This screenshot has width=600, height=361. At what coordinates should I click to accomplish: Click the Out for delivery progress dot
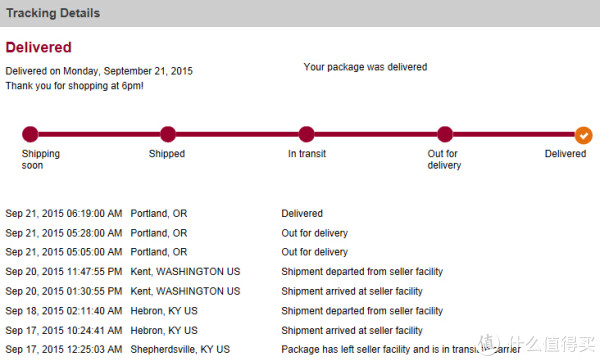[x=445, y=134]
